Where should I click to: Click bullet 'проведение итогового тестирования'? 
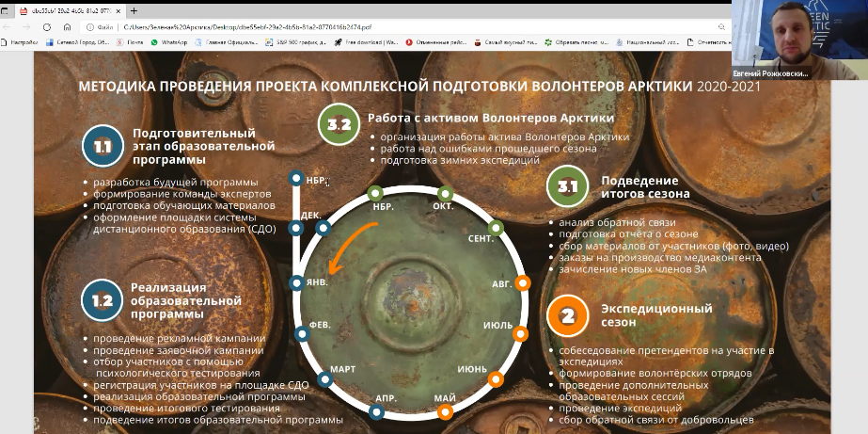(x=186, y=409)
